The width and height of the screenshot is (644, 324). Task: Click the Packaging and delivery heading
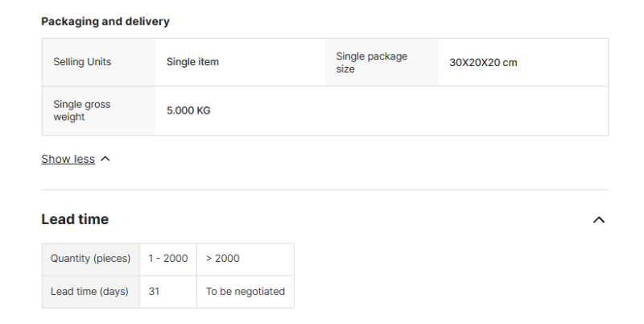click(x=105, y=22)
